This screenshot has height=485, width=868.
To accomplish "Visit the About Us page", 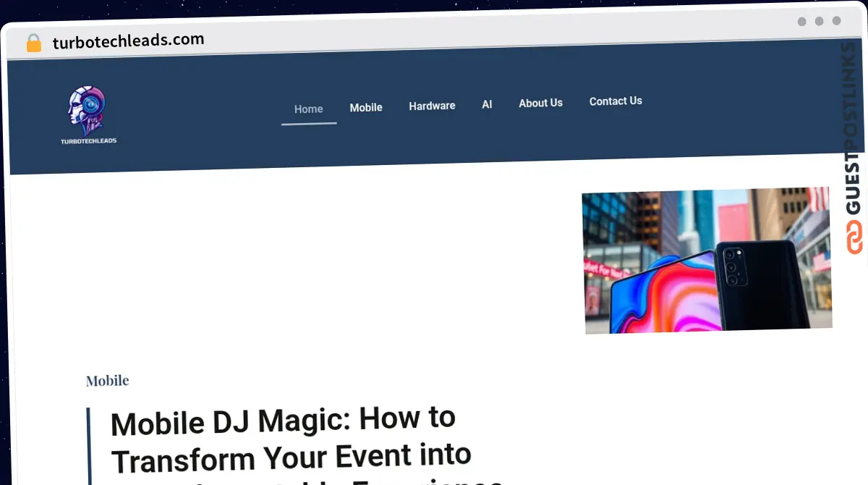I will [x=540, y=103].
